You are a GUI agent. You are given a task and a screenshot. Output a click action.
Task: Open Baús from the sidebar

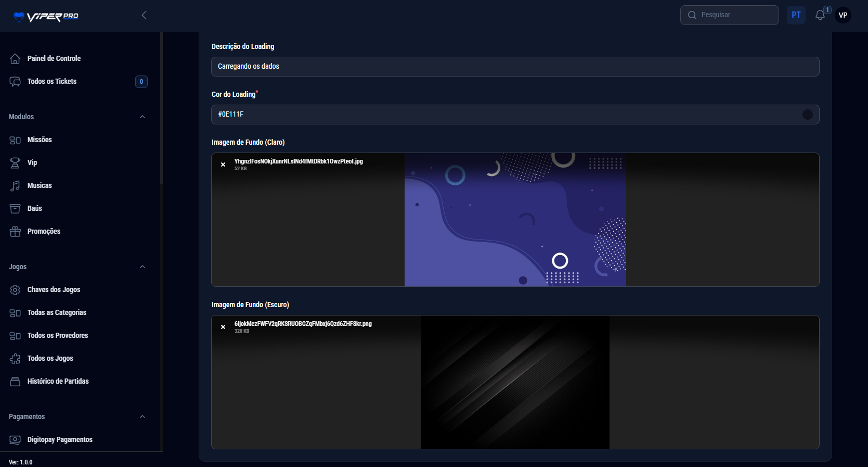(x=34, y=208)
